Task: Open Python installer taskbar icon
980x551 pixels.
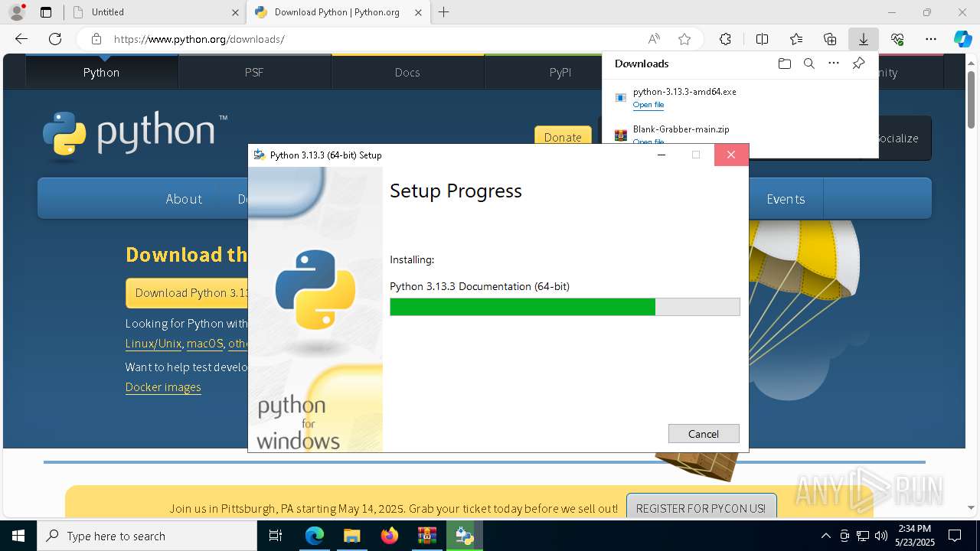Action: coord(464,536)
